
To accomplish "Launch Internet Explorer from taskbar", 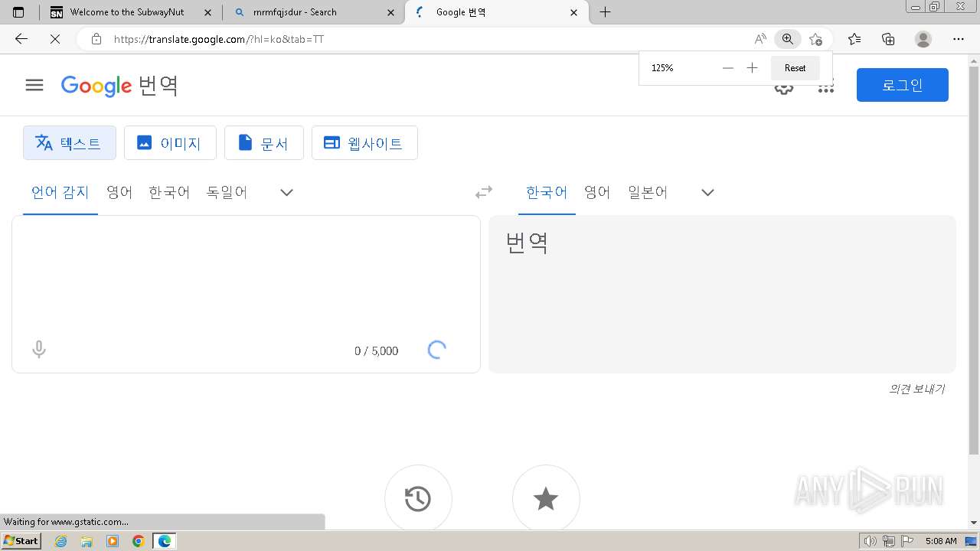I will tap(61, 541).
